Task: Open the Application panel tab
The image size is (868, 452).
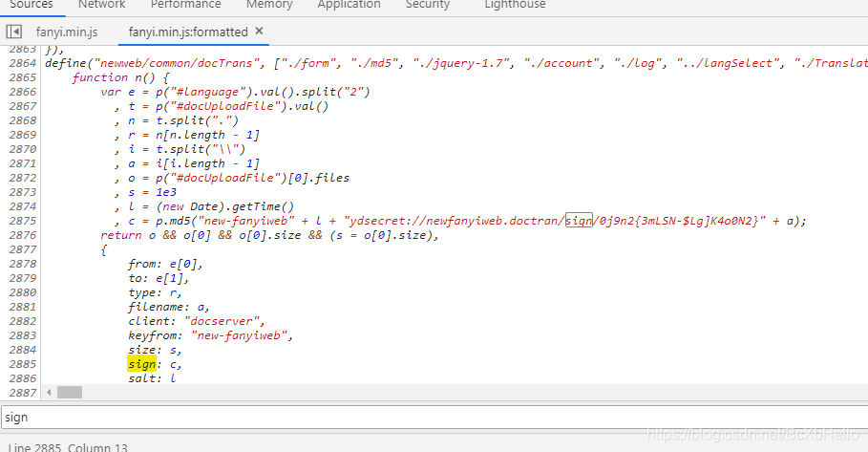Action: [349, 5]
